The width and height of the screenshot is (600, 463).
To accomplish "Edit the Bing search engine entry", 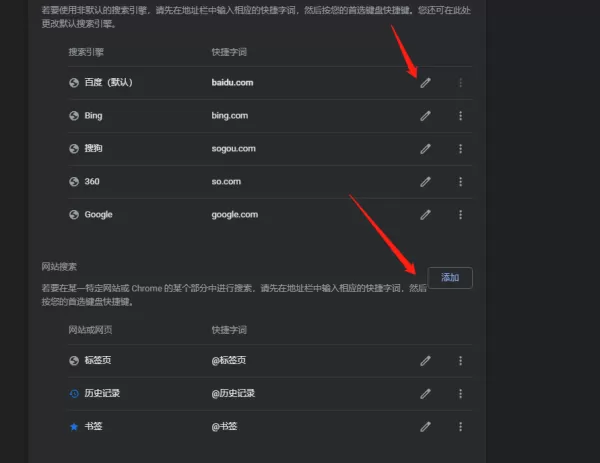I will 426,116.
